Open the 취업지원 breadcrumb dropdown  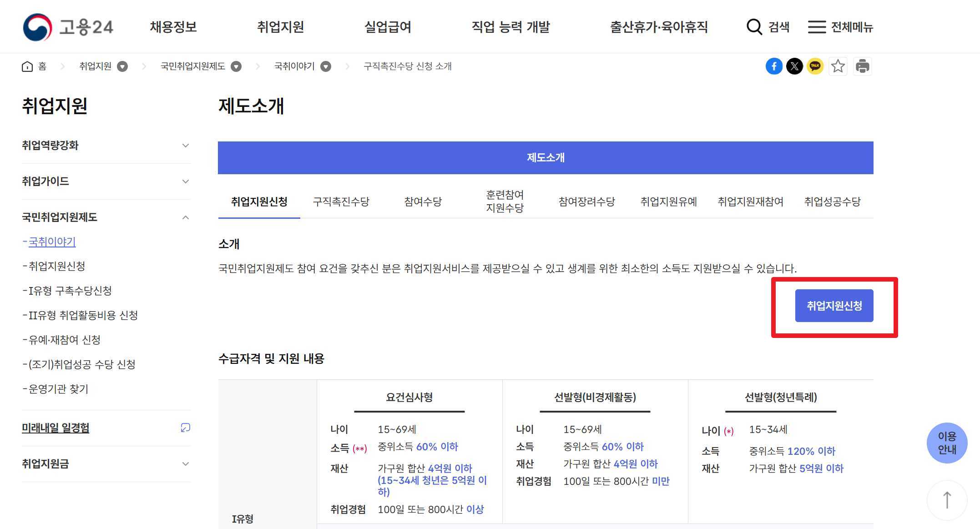pyautogui.click(x=122, y=66)
